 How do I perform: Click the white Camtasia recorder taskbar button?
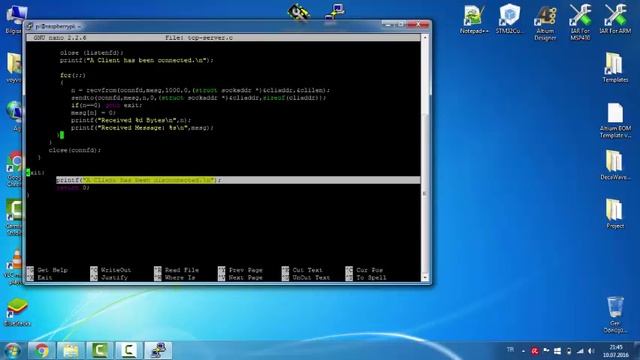click(129, 350)
